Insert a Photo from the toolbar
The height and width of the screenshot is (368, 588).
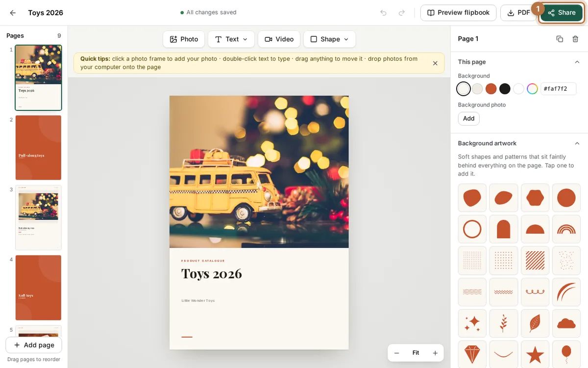coord(184,39)
